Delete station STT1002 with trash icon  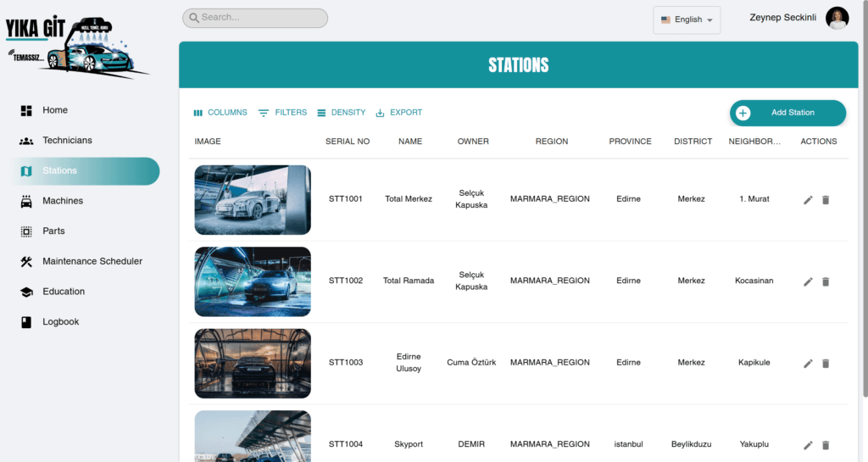[x=826, y=281]
